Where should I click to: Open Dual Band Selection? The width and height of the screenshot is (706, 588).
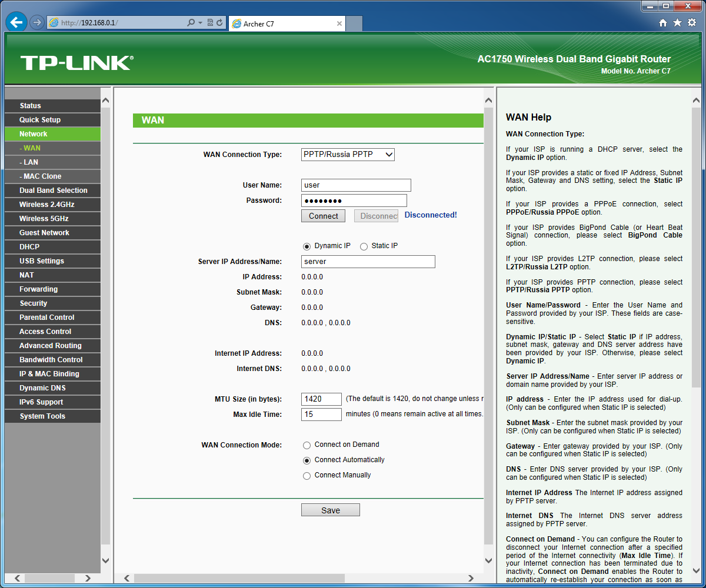tap(52, 191)
